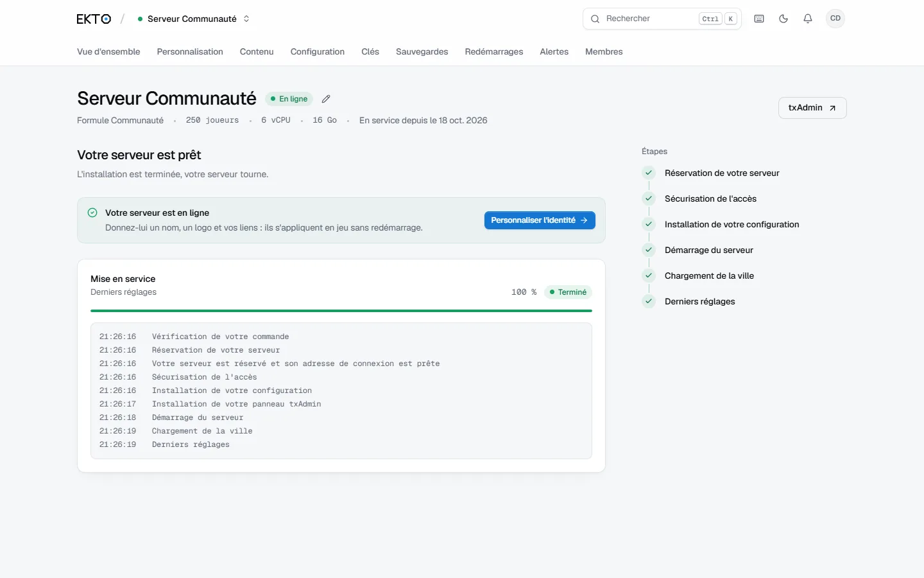Open the Vue d'ensemble tab
924x578 pixels.
coord(108,51)
